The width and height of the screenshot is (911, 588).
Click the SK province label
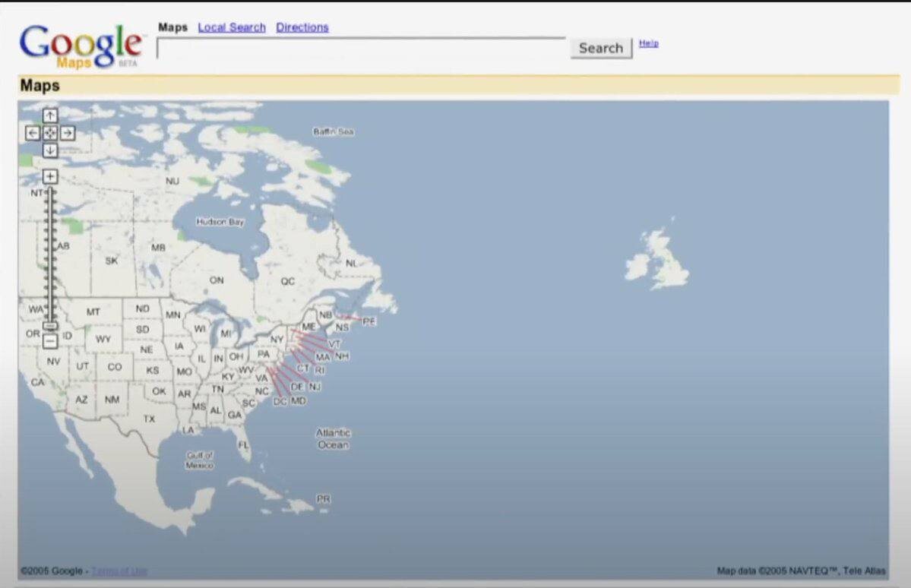click(x=112, y=261)
